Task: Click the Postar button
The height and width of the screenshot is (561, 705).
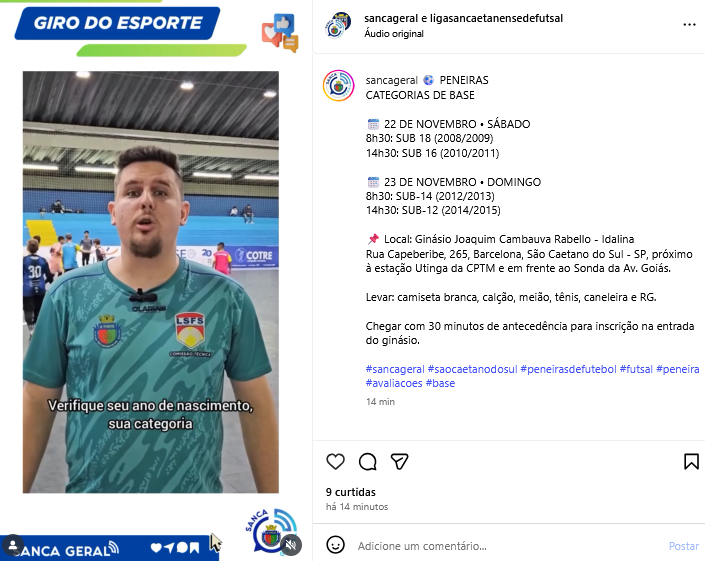Action: coord(684,546)
